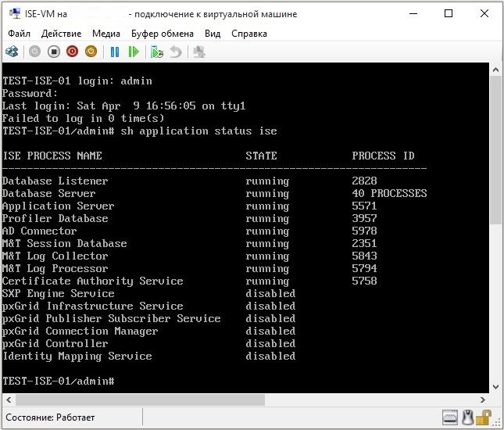Maximize the ISE-VM connection window
The height and width of the screenshot is (430, 504).
449,13
